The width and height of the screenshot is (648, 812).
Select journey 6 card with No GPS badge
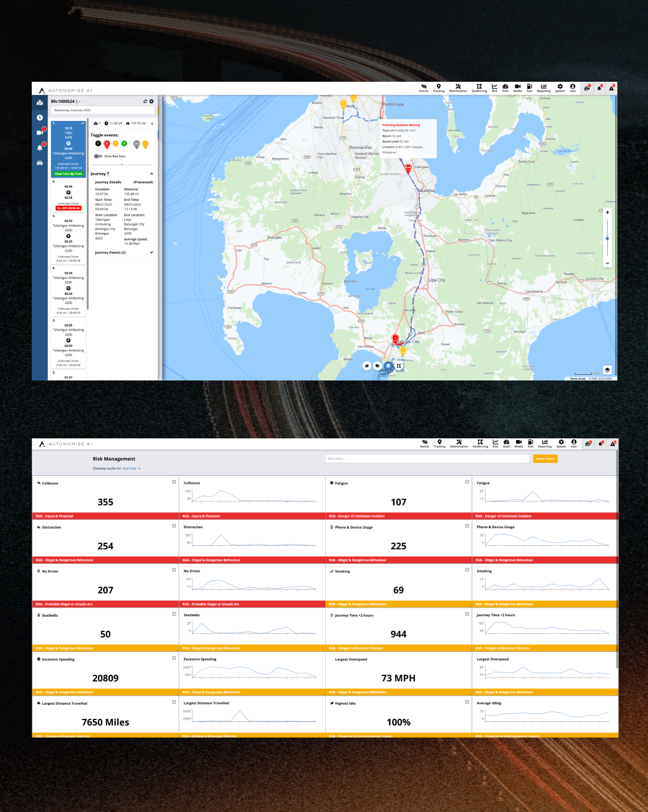pos(68,196)
